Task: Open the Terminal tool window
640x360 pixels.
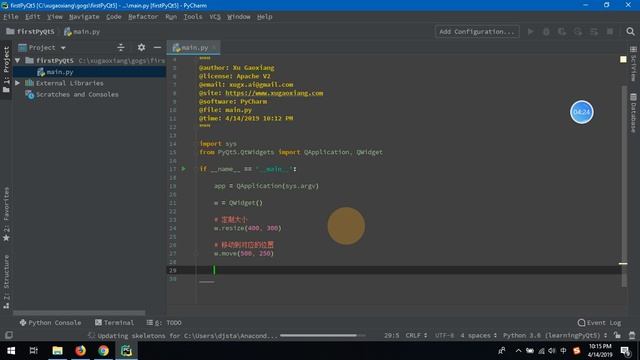Action: 114,322
